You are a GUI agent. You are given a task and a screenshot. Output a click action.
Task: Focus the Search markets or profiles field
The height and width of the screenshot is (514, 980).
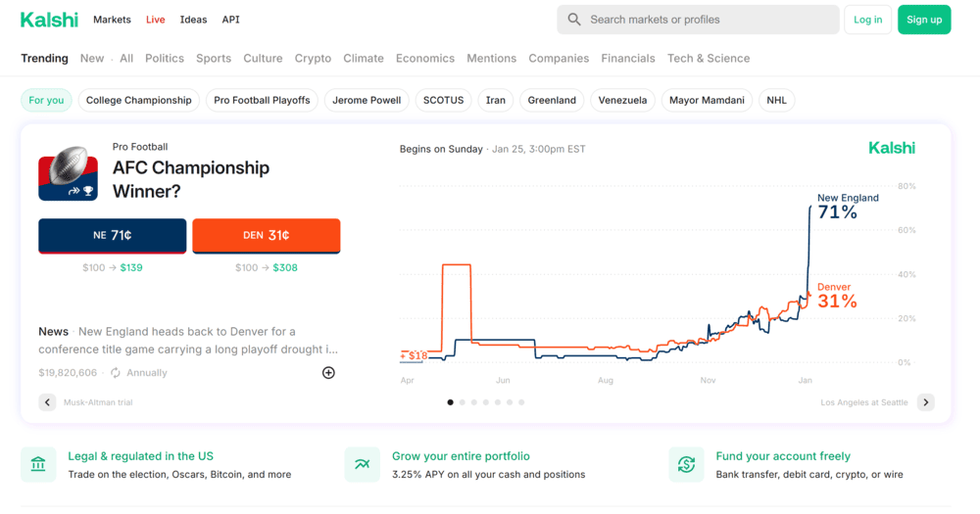[698, 20]
